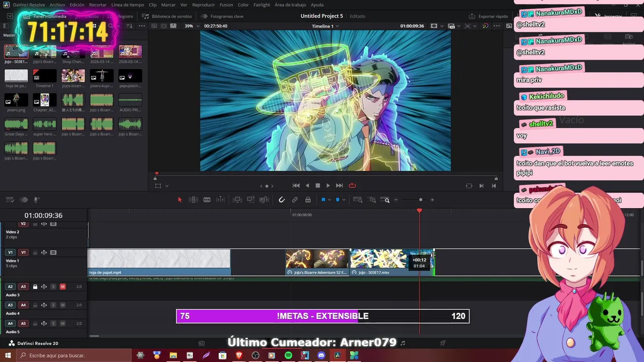Open the Archivo menu
The width and height of the screenshot is (644, 362).
[x=57, y=5]
